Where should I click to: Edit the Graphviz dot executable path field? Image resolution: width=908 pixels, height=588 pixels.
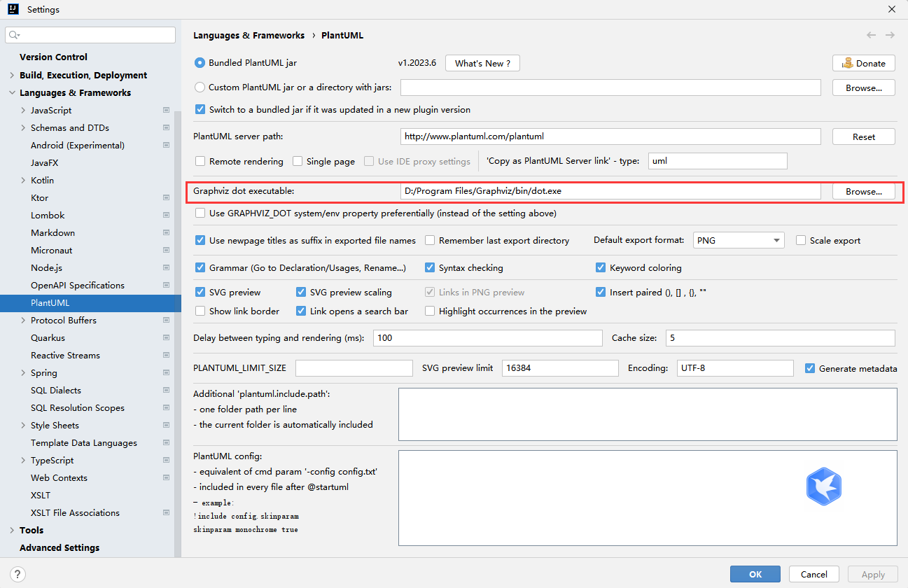610,191
